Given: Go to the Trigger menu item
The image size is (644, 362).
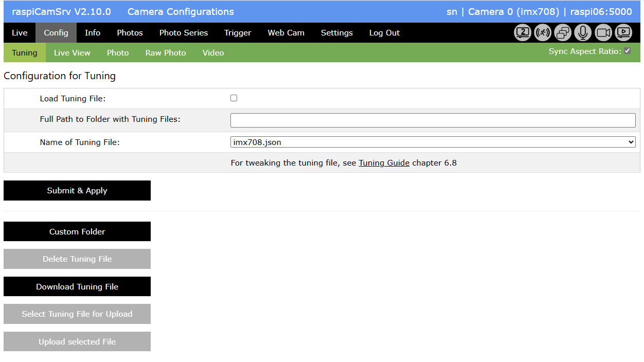Looking at the screenshot, I should point(238,33).
